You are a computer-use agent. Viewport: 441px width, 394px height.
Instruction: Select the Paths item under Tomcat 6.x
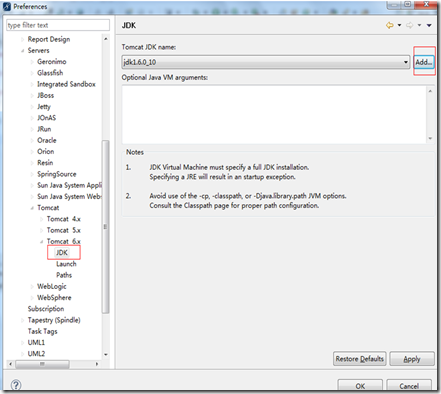(64, 275)
